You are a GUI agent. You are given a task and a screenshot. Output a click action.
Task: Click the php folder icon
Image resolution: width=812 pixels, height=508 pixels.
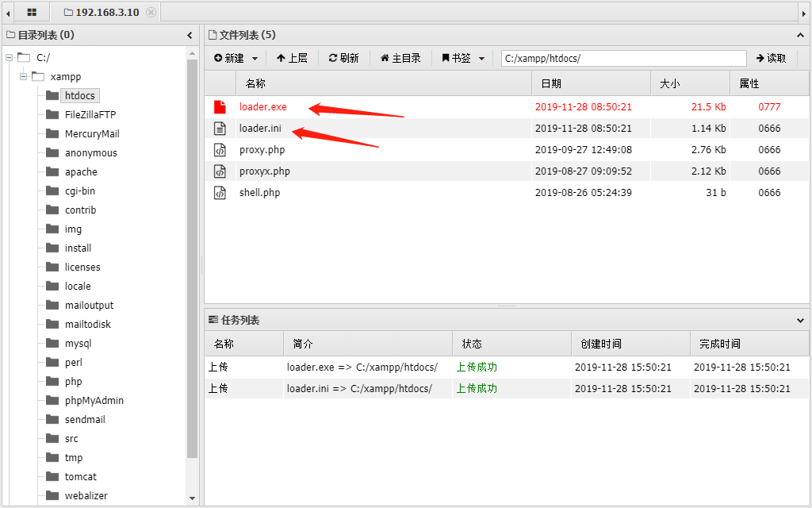coord(52,382)
